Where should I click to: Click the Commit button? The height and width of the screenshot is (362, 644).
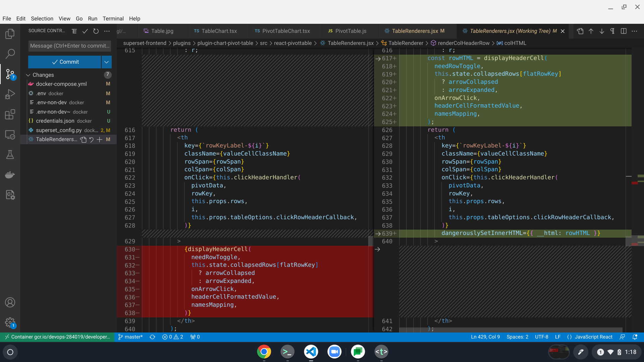tap(65, 62)
